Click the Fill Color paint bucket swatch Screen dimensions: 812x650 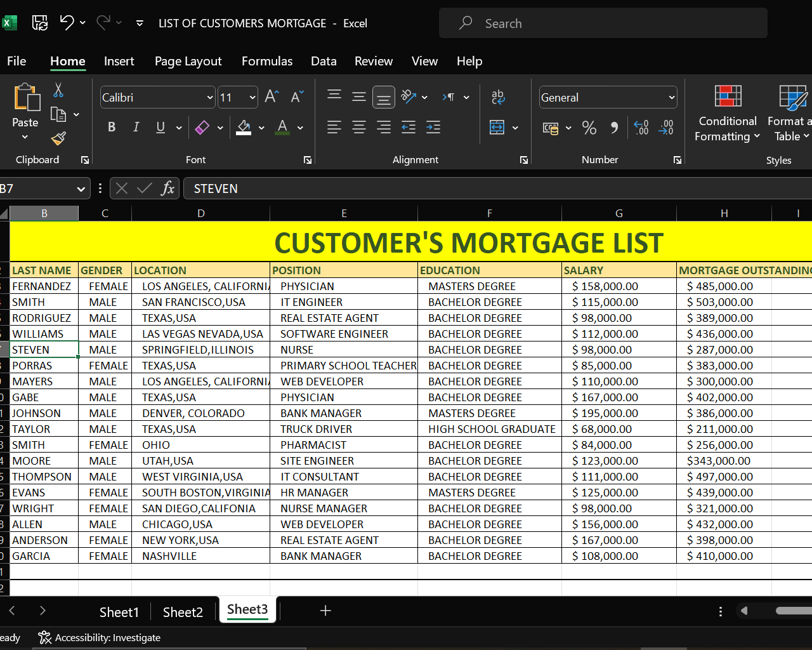coord(244,128)
